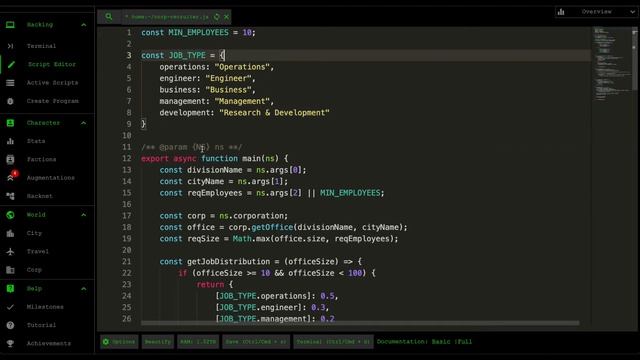Click the chart icon on the Overview bar
This screenshot has width=640, height=360.
[561, 12]
